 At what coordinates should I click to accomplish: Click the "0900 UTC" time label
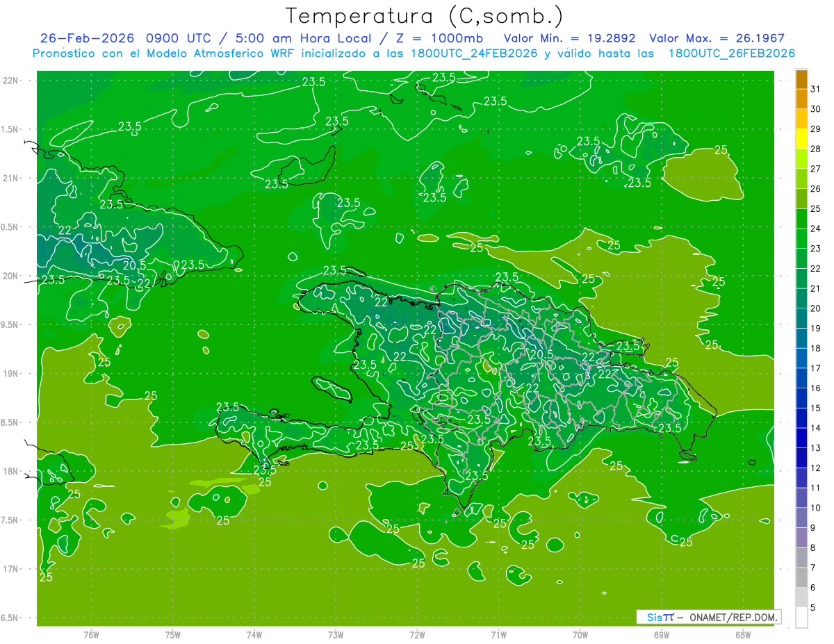pyautogui.click(x=182, y=38)
